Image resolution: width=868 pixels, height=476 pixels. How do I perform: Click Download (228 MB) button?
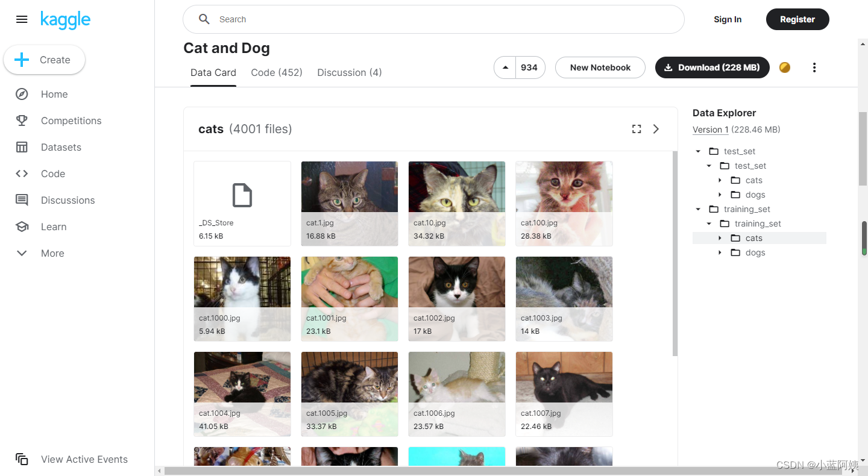(712, 67)
